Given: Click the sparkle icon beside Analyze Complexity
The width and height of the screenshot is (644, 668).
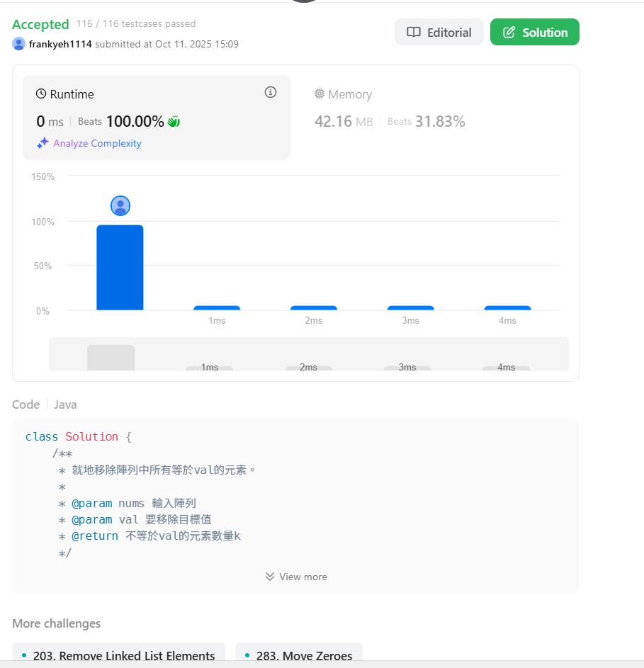Looking at the screenshot, I should pos(43,143).
